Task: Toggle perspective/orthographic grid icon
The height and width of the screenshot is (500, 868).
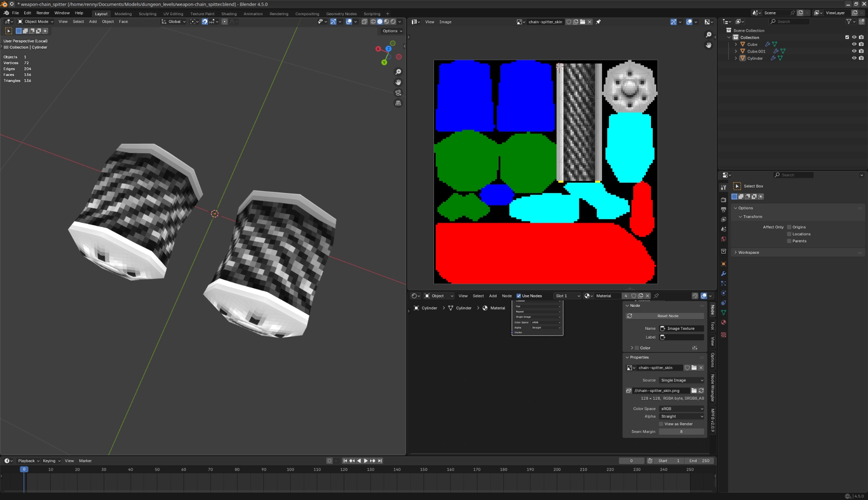Action: point(398,103)
